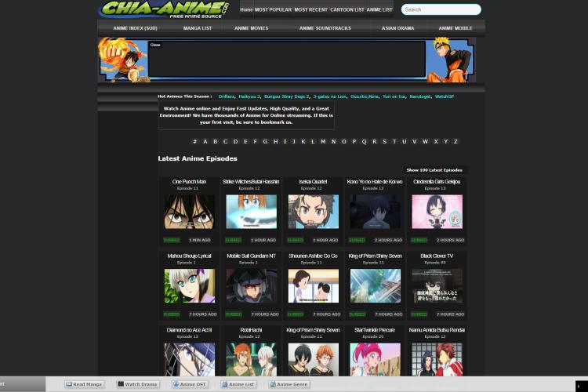Close the banner ad

pos(155,45)
